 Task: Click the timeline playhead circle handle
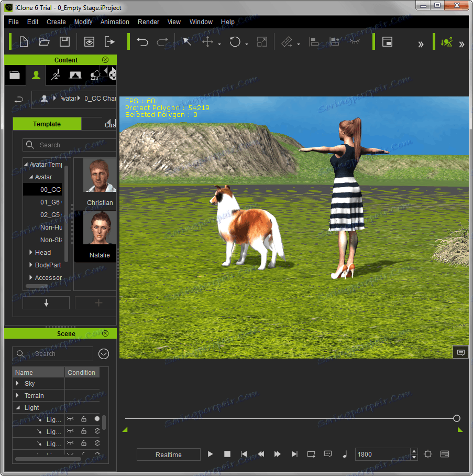(457, 419)
